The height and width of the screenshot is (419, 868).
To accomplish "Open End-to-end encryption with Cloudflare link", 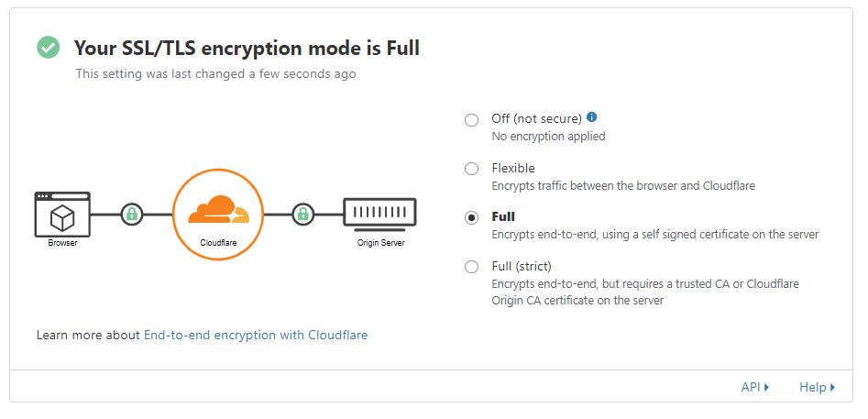I will pyautogui.click(x=256, y=336).
